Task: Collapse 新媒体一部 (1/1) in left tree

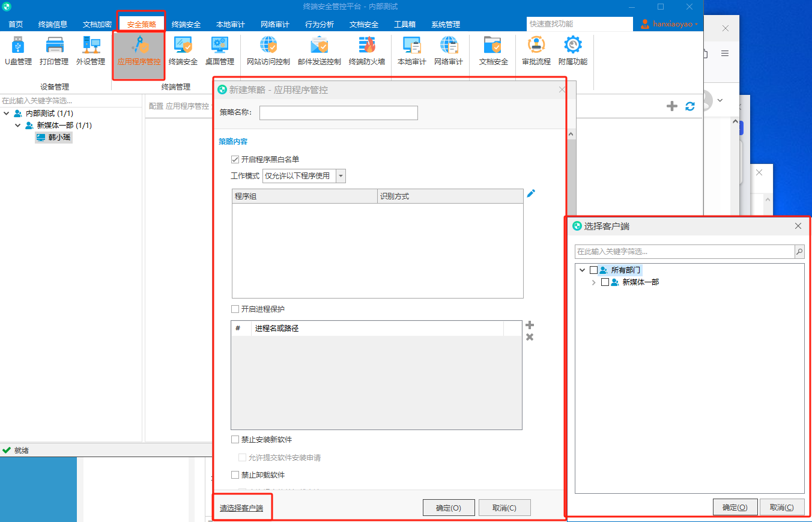Action: point(17,126)
